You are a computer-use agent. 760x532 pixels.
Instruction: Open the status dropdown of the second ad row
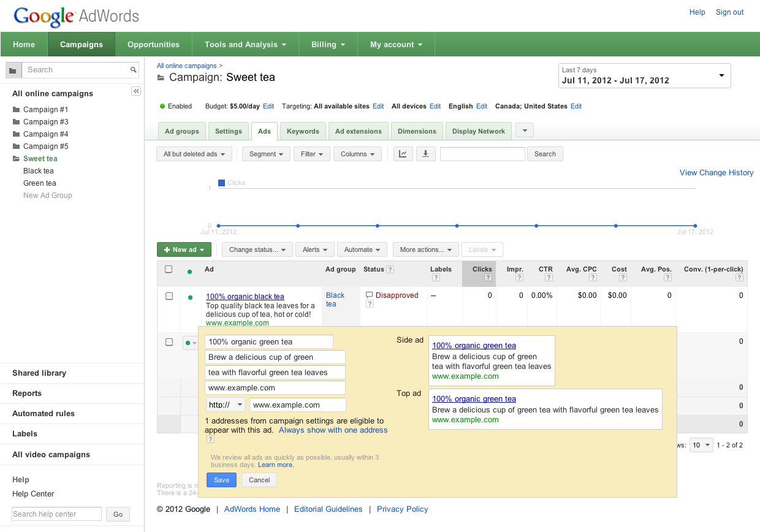tap(191, 343)
